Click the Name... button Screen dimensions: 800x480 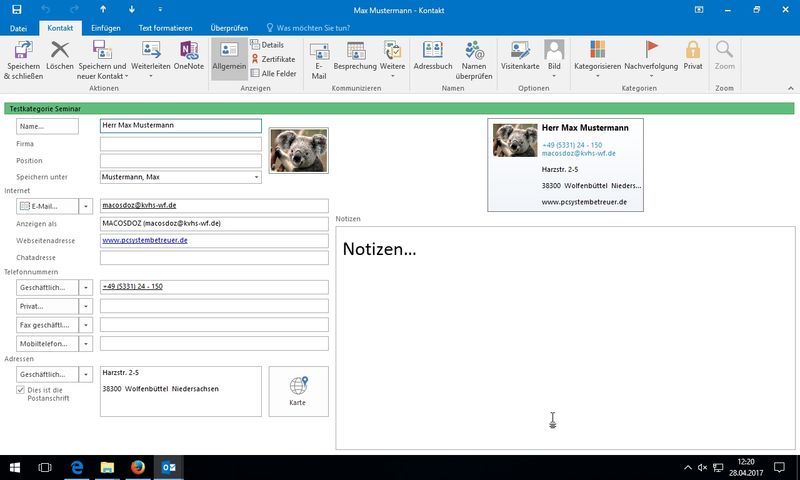(x=48, y=127)
